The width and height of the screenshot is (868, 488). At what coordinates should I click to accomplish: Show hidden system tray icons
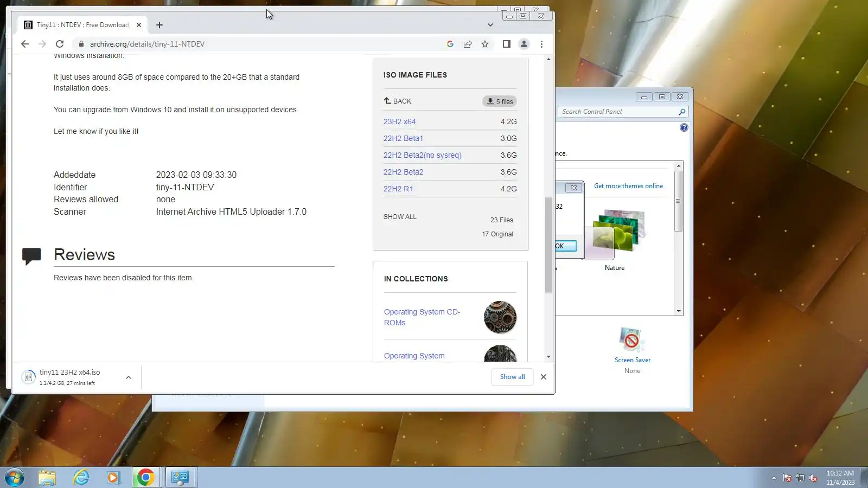click(774, 478)
